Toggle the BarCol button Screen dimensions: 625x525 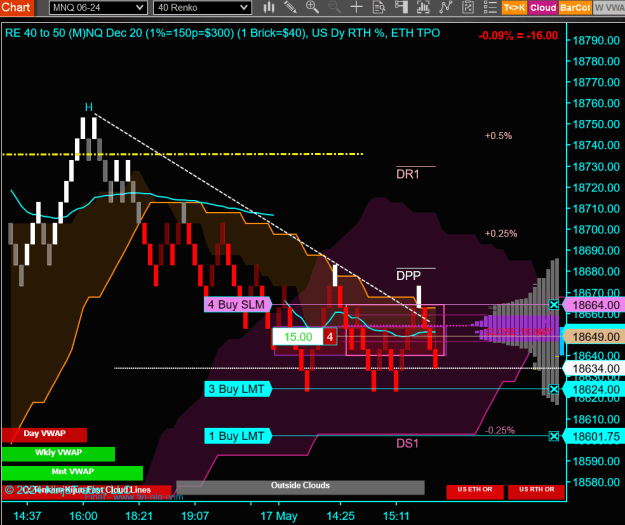click(575, 8)
